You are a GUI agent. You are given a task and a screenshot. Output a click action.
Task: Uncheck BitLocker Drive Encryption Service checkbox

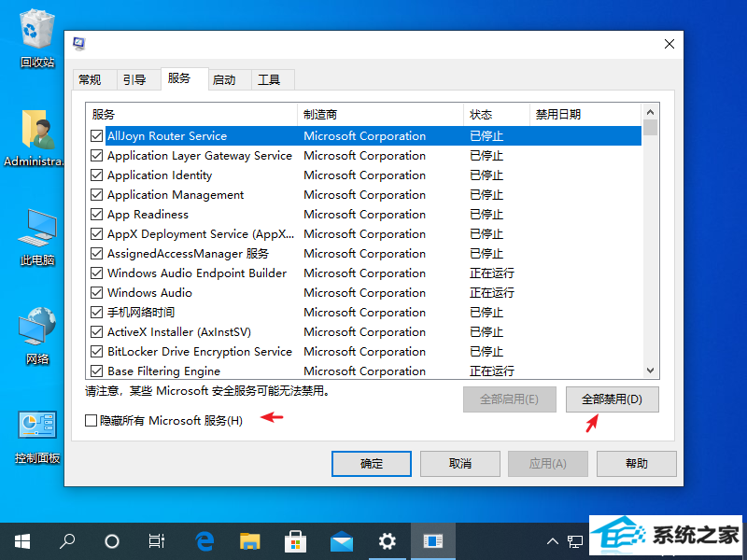[97, 352]
